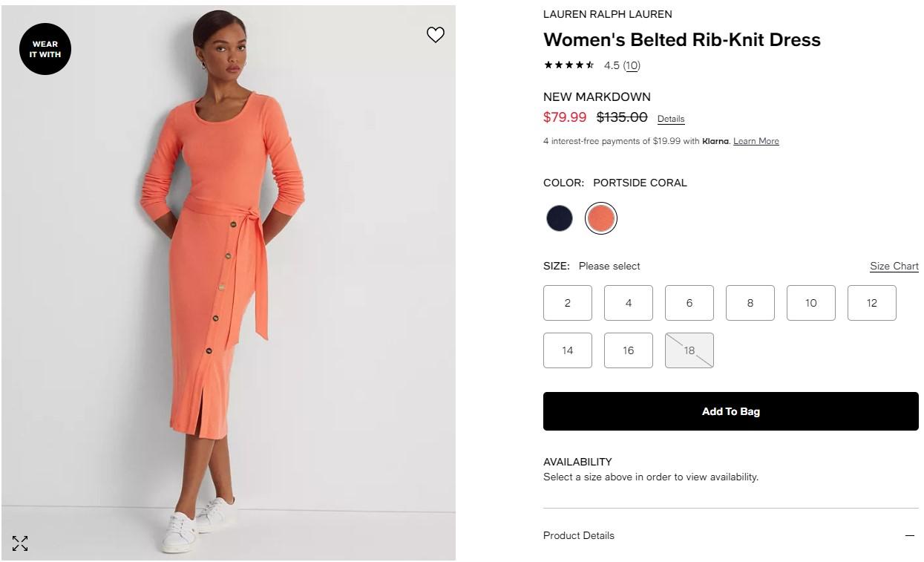This screenshot has height=562, width=924.
Task: Click the unavailable size 18 box
Action: click(x=689, y=350)
